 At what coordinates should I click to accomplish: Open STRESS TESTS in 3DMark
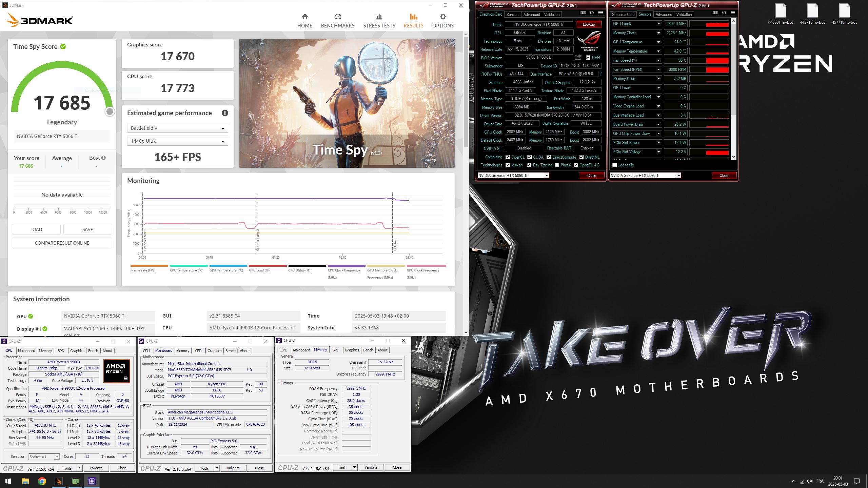point(379,21)
